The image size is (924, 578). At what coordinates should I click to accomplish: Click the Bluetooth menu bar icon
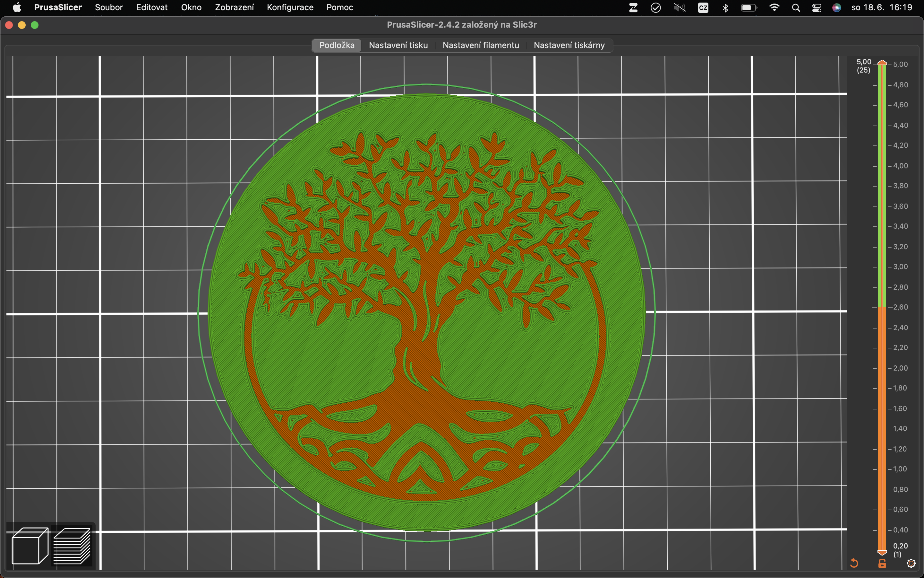click(725, 8)
